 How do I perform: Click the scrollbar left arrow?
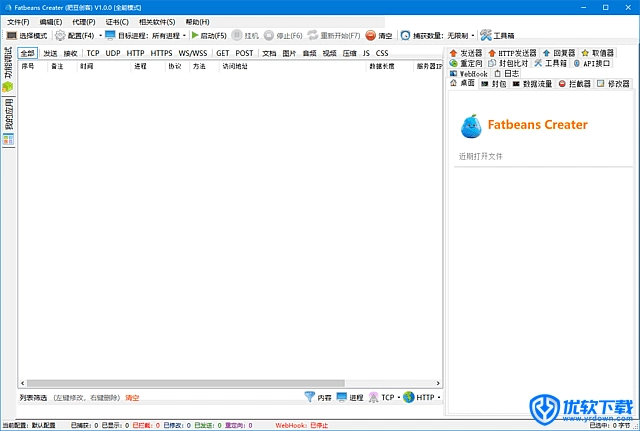click(x=22, y=383)
